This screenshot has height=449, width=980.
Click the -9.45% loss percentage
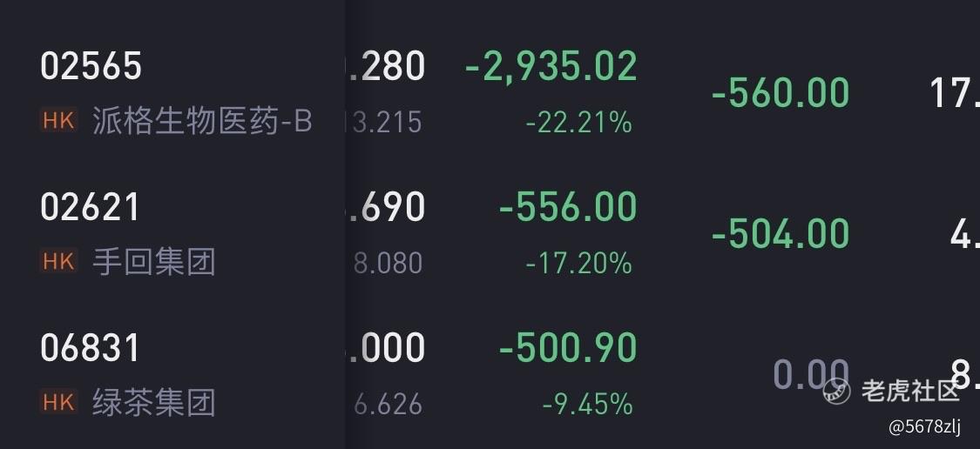[587, 404]
